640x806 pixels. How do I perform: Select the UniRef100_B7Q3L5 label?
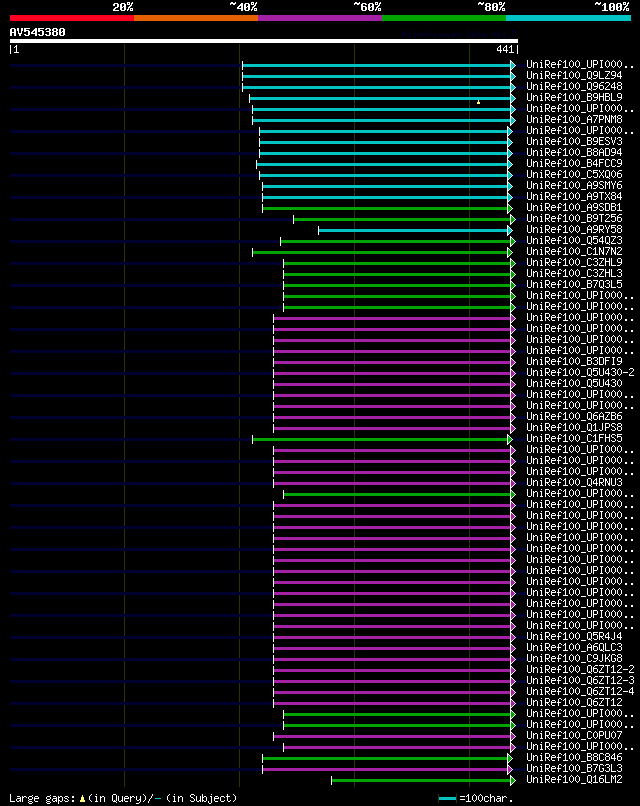(x=574, y=284)
